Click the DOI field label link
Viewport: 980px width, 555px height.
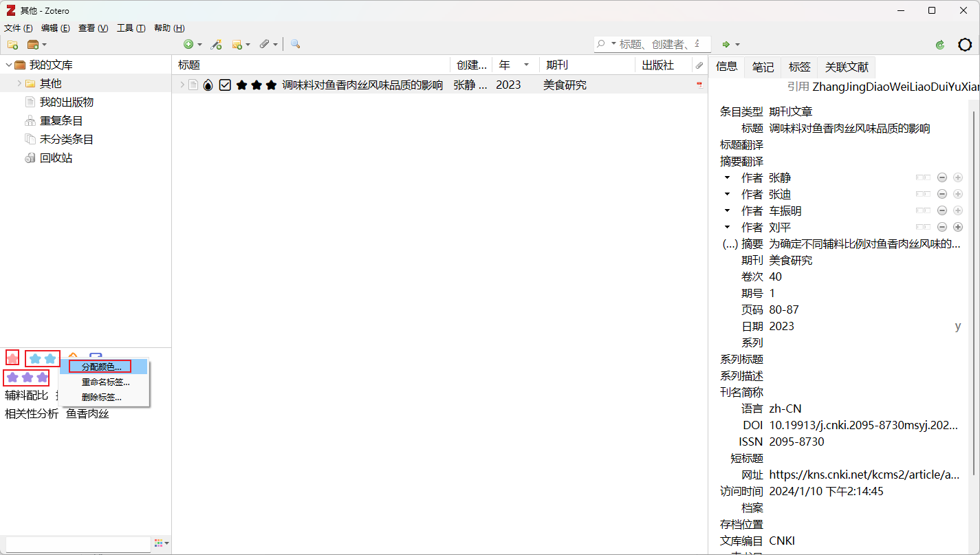coord(753,425)
